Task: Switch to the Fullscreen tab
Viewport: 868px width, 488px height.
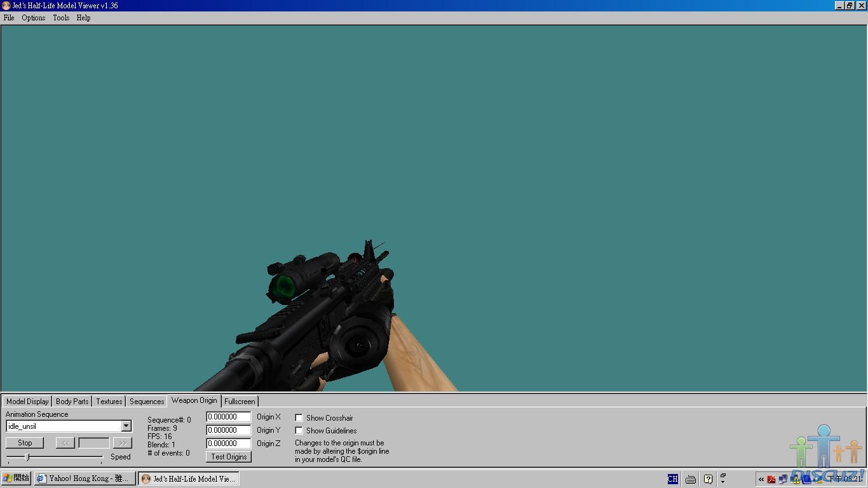Action: 240,402
